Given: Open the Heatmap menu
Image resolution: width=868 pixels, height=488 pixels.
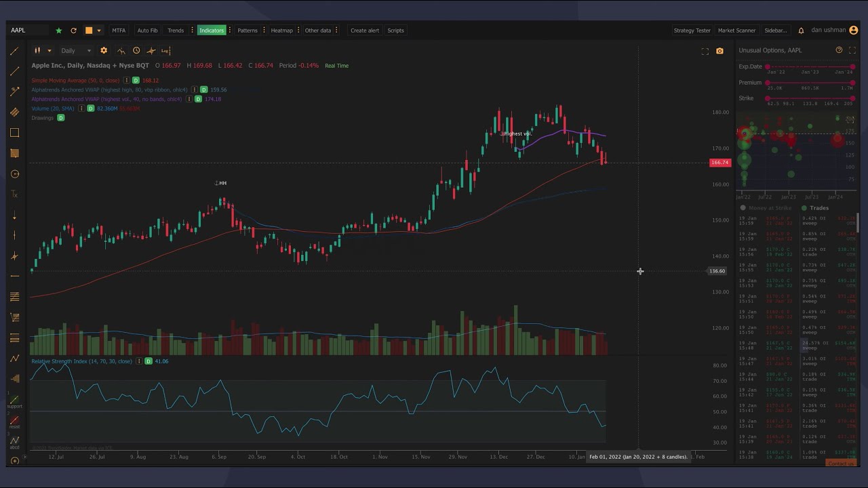Looking at the screenshot, I should click(x=281, y=30).
